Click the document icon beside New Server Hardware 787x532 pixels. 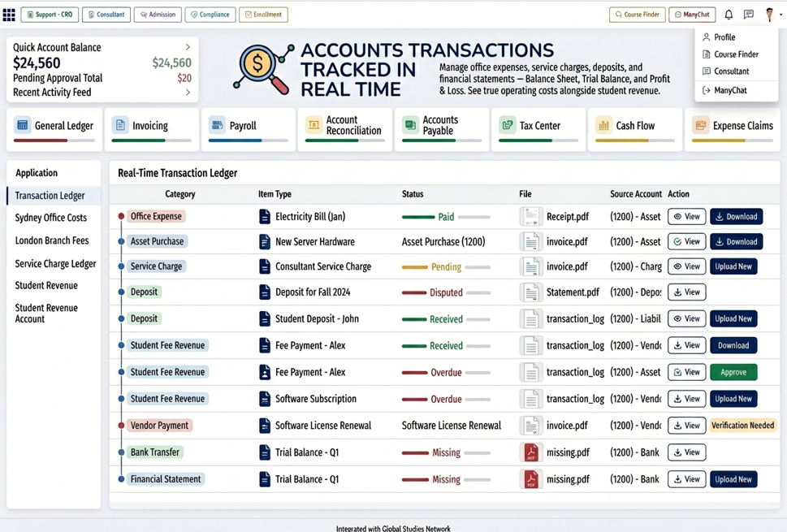click(265, 242)
